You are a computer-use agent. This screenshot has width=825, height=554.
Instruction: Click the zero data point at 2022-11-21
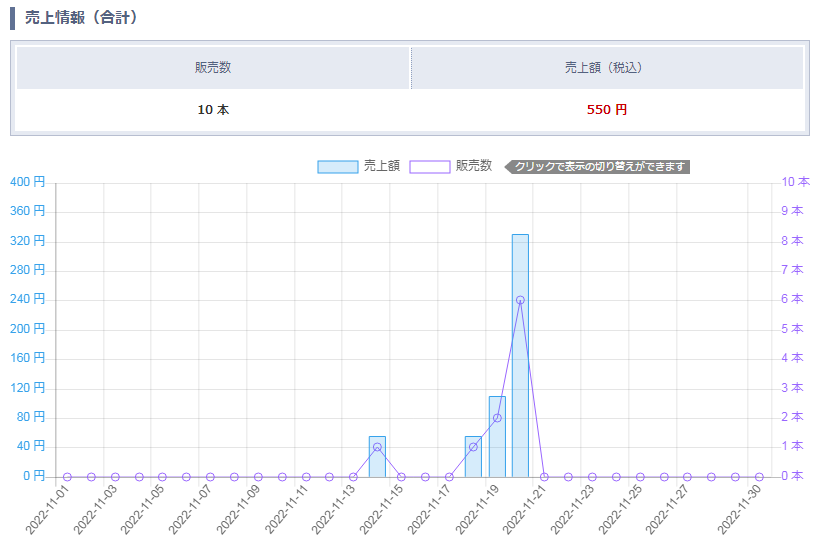point(545,477)
